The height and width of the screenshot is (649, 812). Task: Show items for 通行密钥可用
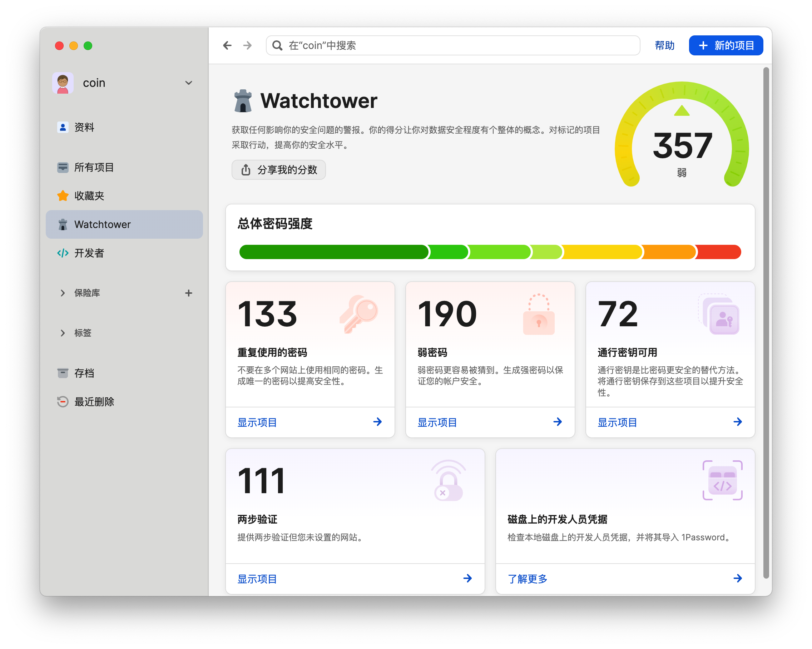[x=617, y=422]
